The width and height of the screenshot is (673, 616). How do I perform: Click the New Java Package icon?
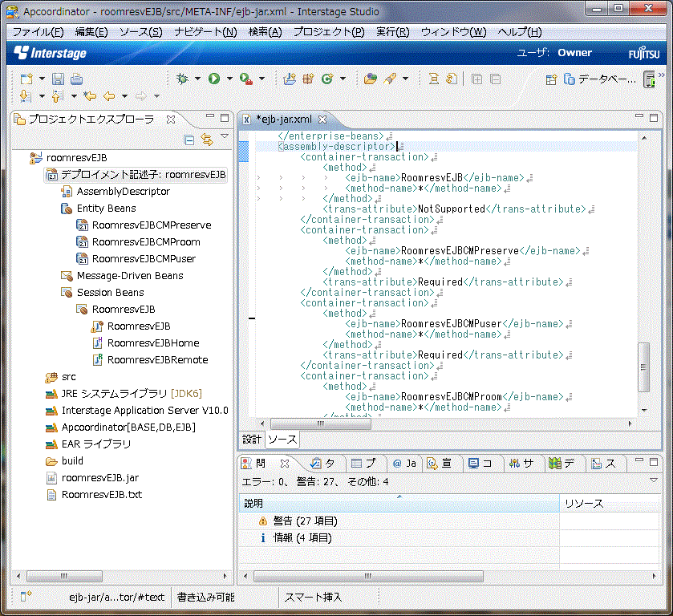pos(308,79)
